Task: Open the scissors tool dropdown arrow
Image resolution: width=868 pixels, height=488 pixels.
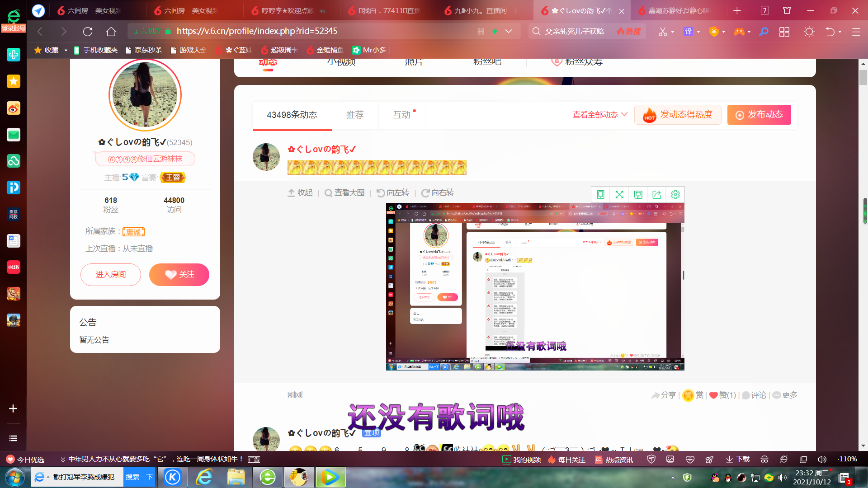Action: [x=673, y=32]
